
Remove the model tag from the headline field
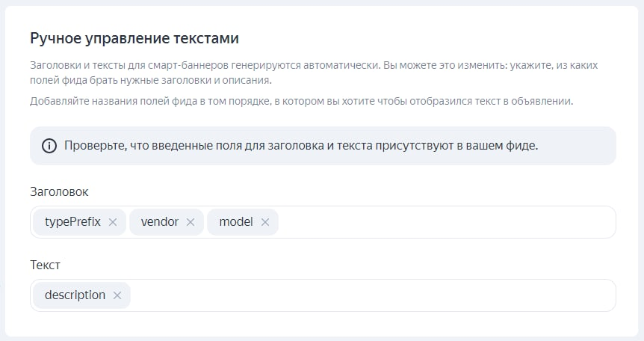tap(264, 222)
